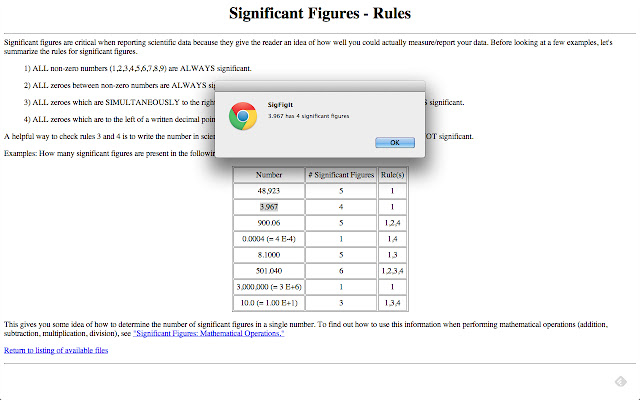Click the significant figures count for 10.0
This screenshot has height=400, width=640.
coord(341,303)
